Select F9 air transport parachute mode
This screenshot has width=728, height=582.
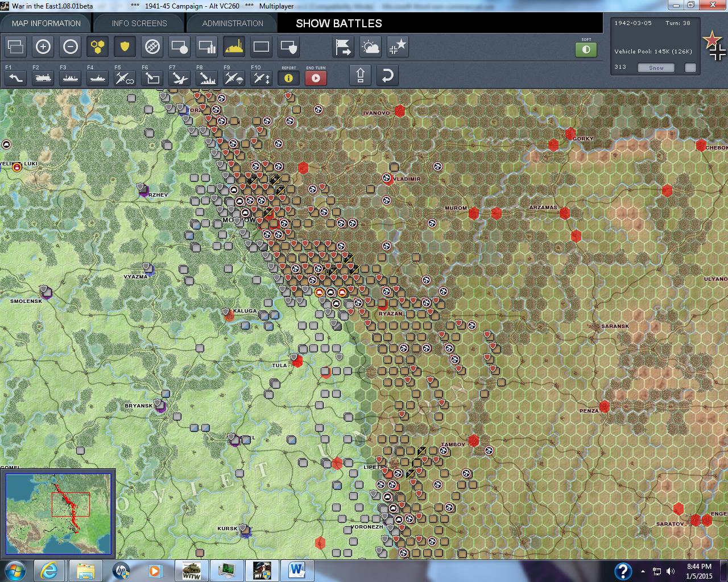tap(234, 77)
